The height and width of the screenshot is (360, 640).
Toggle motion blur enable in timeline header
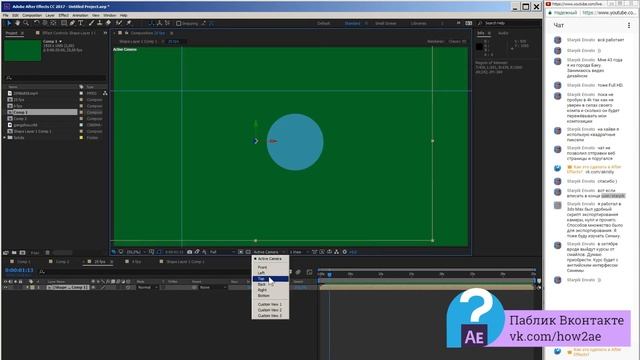[x=298, y=272]
